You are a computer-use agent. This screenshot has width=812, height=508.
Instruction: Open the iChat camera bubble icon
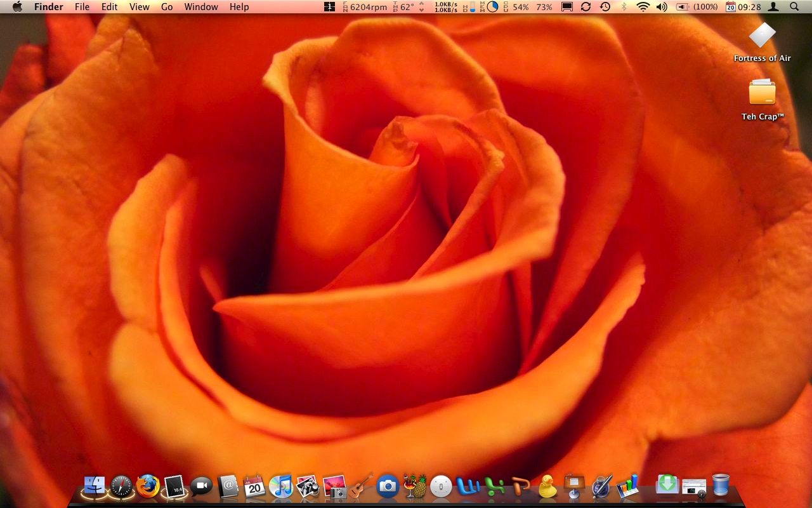coord(201,486)
